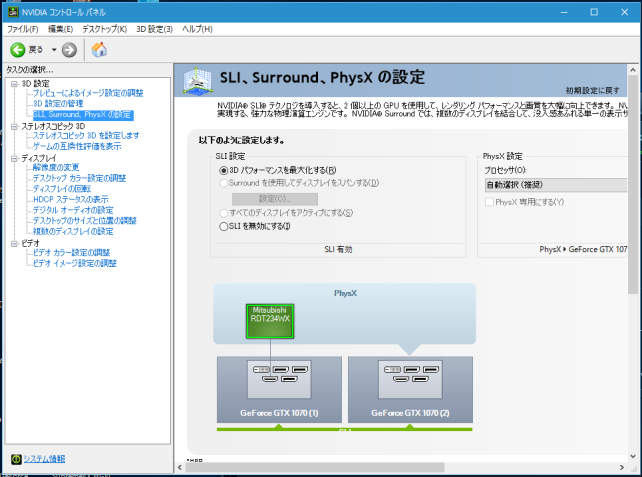Open the 編集(E) menu
This screenshot has width=642, height=477.
pos(61,29)
